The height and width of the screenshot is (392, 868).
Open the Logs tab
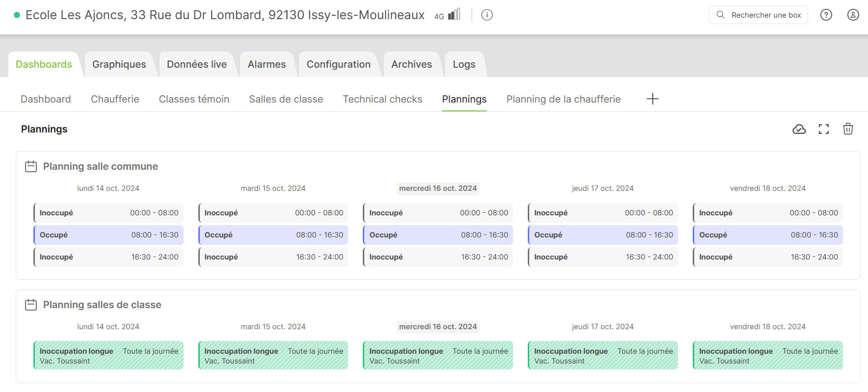pyautogui.click(x=464, y=64)
